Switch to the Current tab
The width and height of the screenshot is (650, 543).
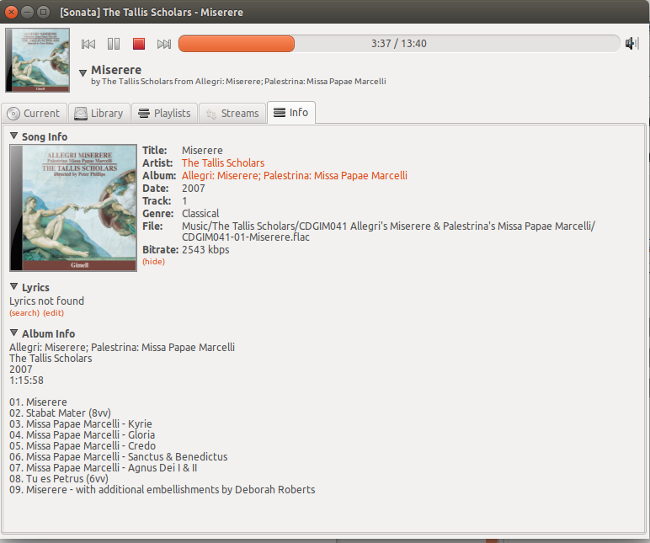click(x=34, y=113)
